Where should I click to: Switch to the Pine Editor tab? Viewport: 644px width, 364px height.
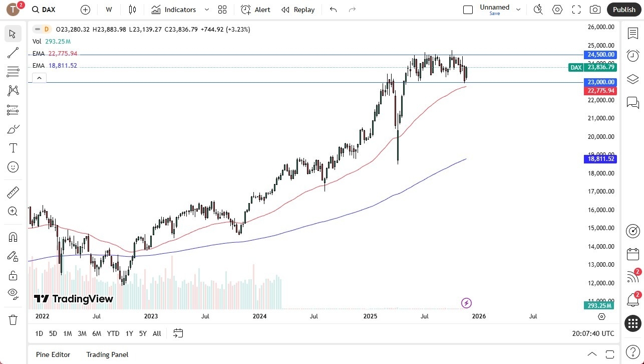point(53,354)
